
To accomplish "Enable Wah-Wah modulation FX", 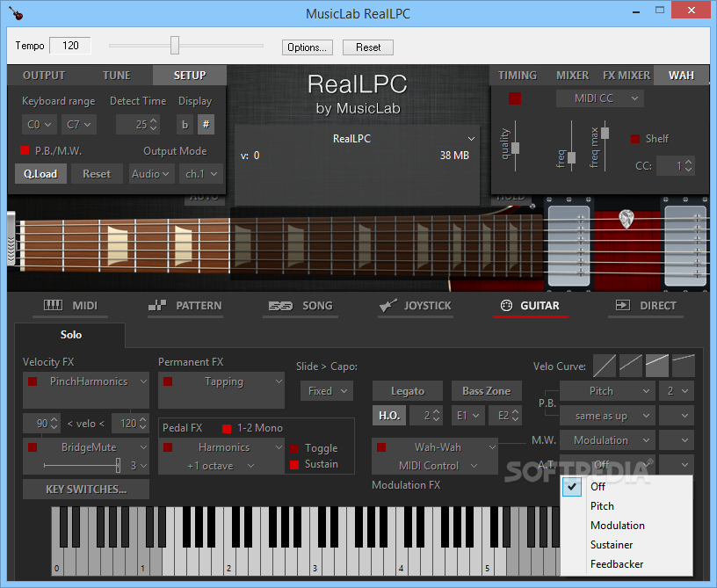I will click(x=381, y=447).
